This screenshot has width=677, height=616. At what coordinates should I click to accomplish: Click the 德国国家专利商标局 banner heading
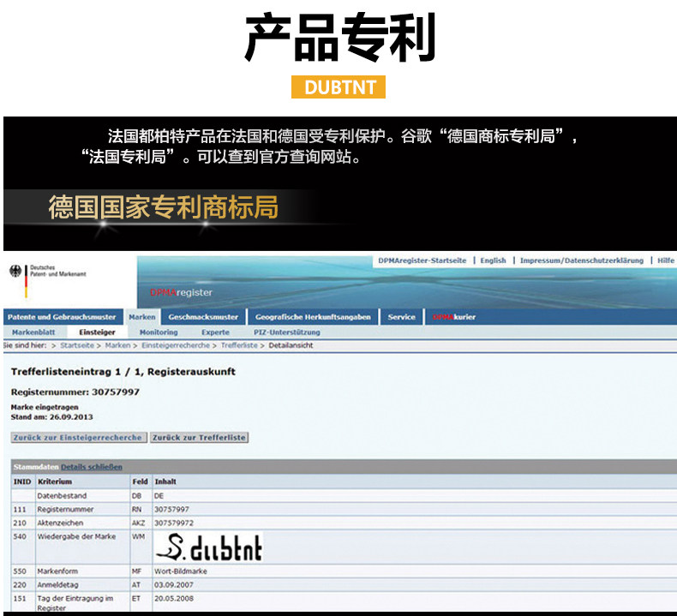pyautogui.click(x=163, y=207)
